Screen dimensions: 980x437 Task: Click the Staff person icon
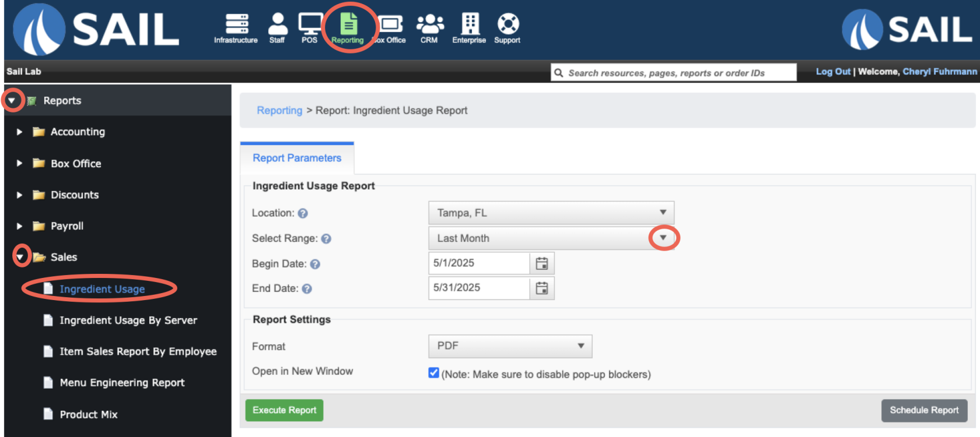(x=277, y=24)
